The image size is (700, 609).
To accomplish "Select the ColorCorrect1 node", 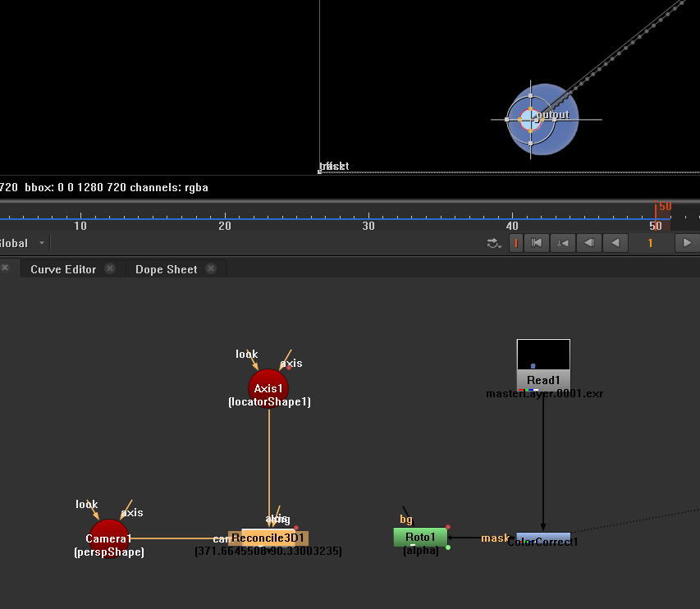I will (543, 538).
